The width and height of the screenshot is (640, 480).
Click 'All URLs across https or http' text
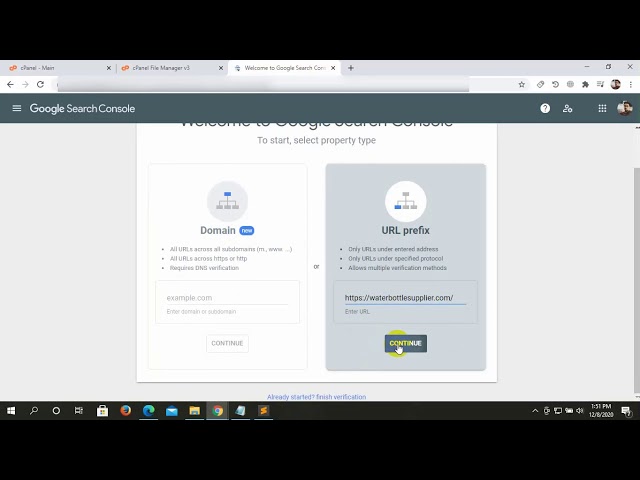208,258
